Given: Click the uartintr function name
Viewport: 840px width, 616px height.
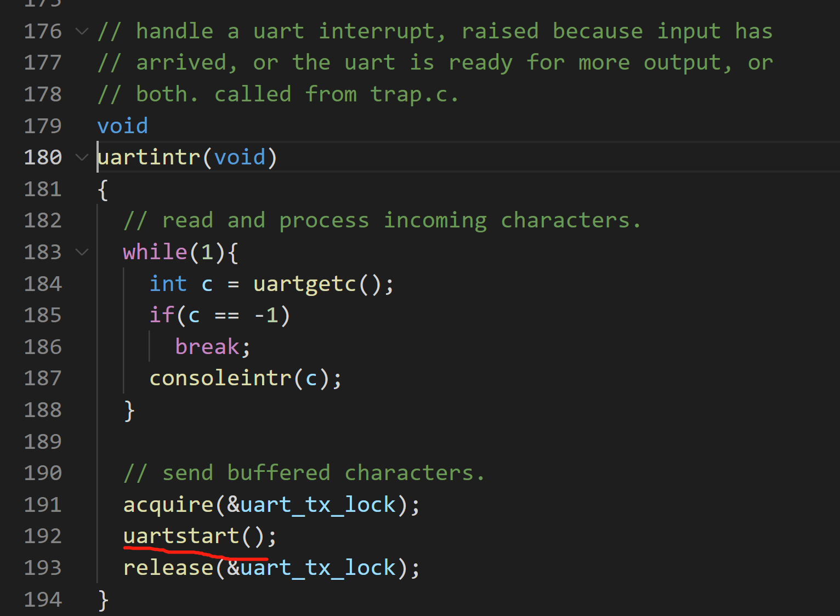Looking at the screenshot, I should (149, 157).
